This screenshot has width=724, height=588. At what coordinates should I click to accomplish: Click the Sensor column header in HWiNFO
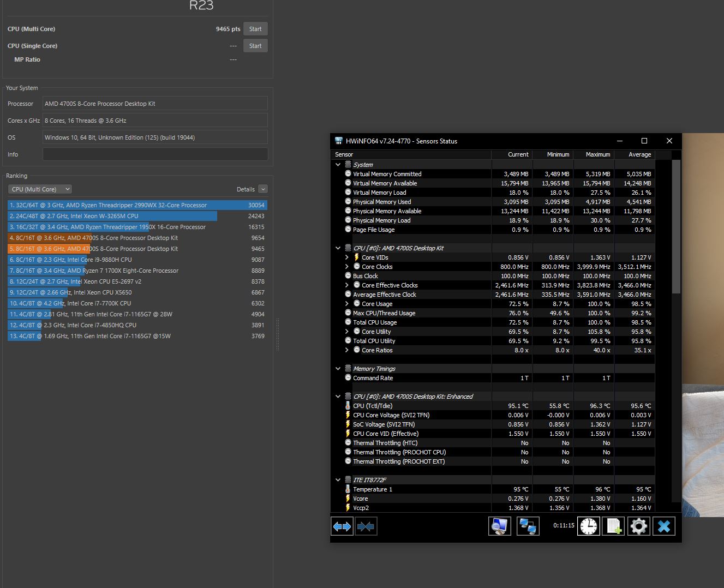click(x=411, y=154)
